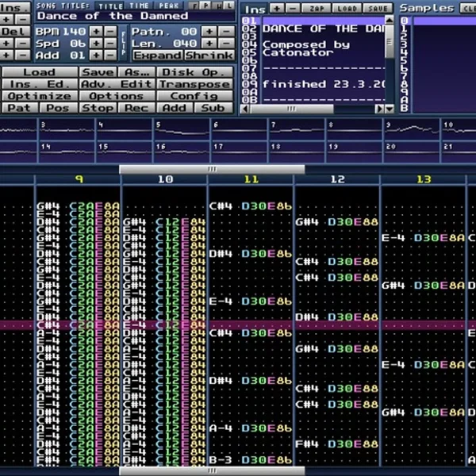Toggle the F button beside PEAK
This screenshot has width=476, height=476.
(194, 6)
